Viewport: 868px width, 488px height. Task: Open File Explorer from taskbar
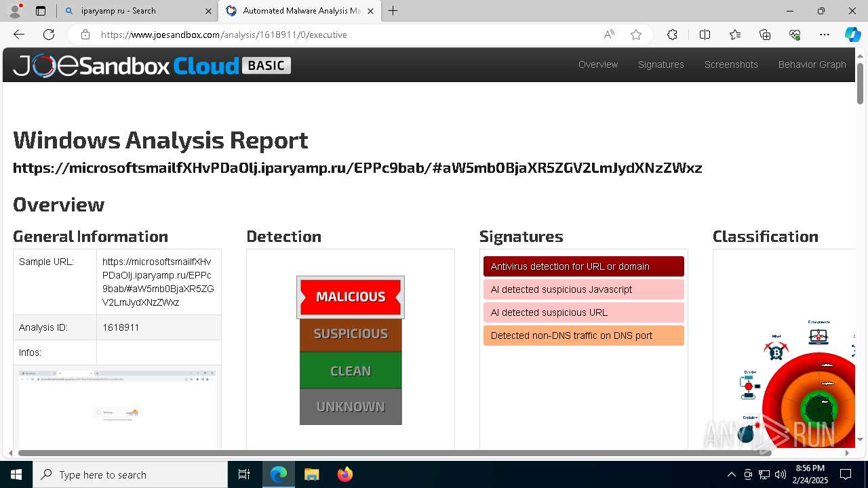(x=311, y=474)
